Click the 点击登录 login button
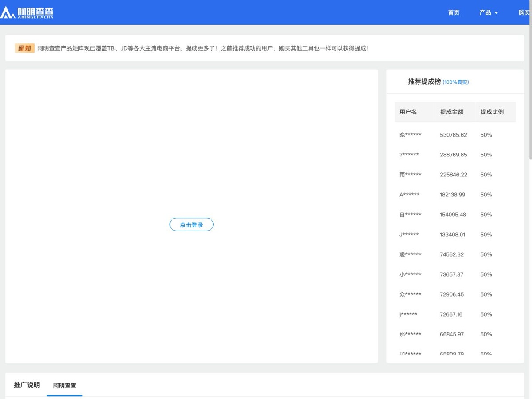 point(192,225)
